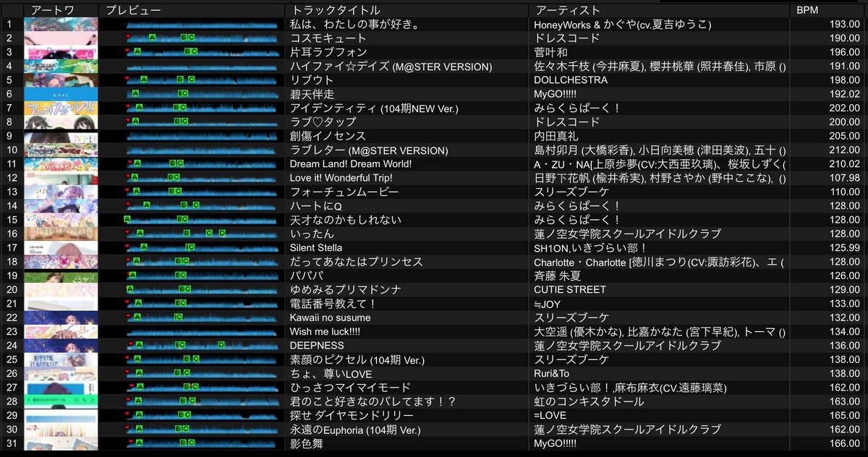Open artwork thumbnail for ハートにQ

click(61, 205)
